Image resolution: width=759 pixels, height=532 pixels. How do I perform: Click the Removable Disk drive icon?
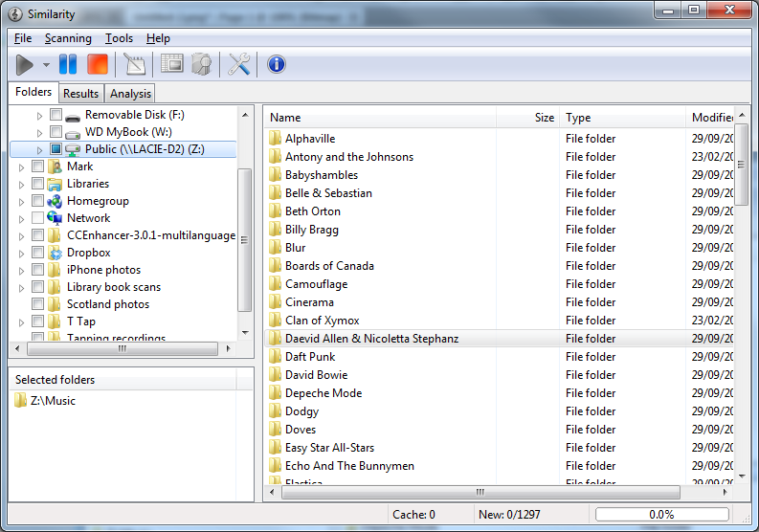[x=73, y=118]
